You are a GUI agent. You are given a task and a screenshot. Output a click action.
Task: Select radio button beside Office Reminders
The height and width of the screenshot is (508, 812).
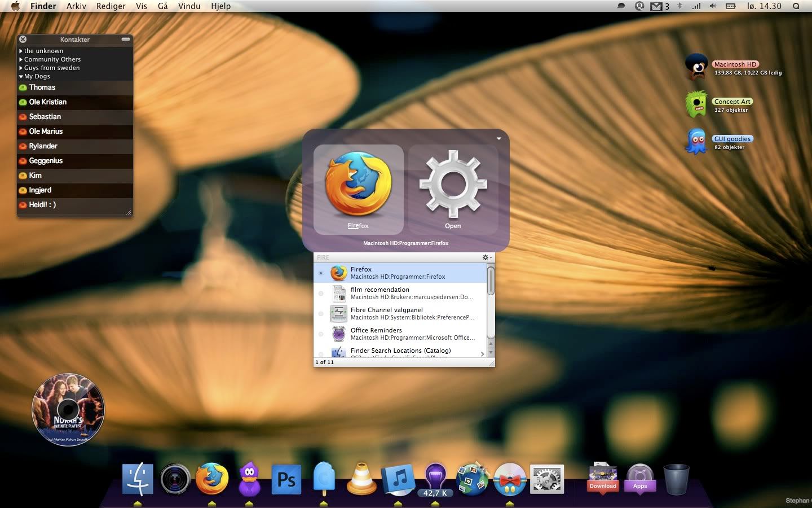point(321,334)
